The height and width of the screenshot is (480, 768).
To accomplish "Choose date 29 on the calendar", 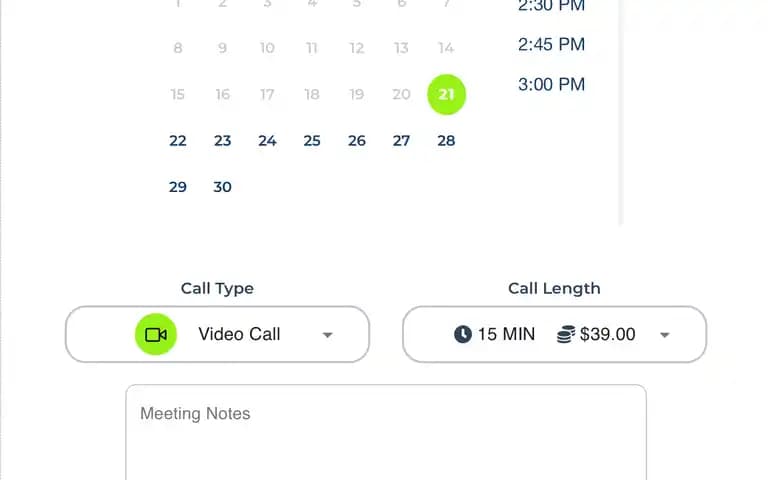I will pos(178,187).
